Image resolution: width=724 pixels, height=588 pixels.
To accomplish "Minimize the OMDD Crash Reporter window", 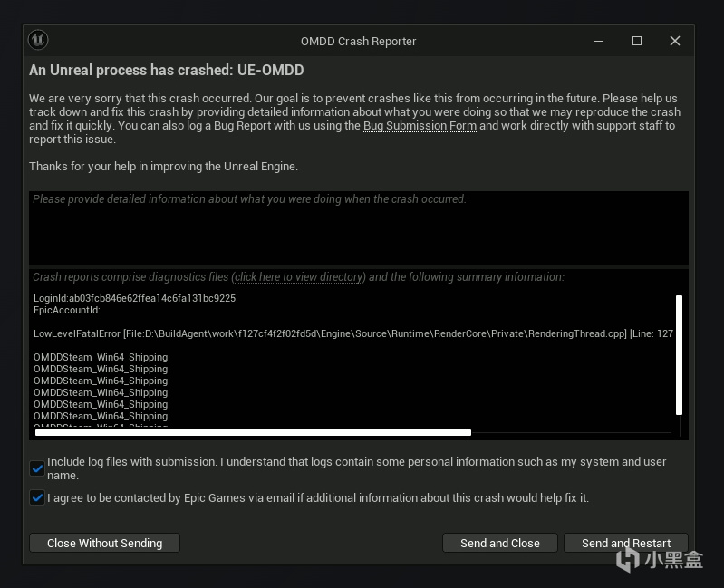I will (599, 41).
